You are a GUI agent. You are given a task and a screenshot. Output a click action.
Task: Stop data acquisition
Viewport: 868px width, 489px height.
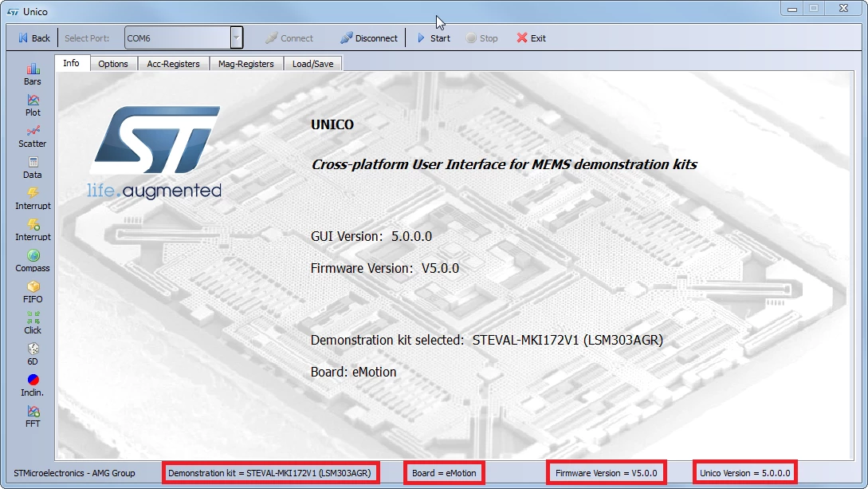[481, 38]
